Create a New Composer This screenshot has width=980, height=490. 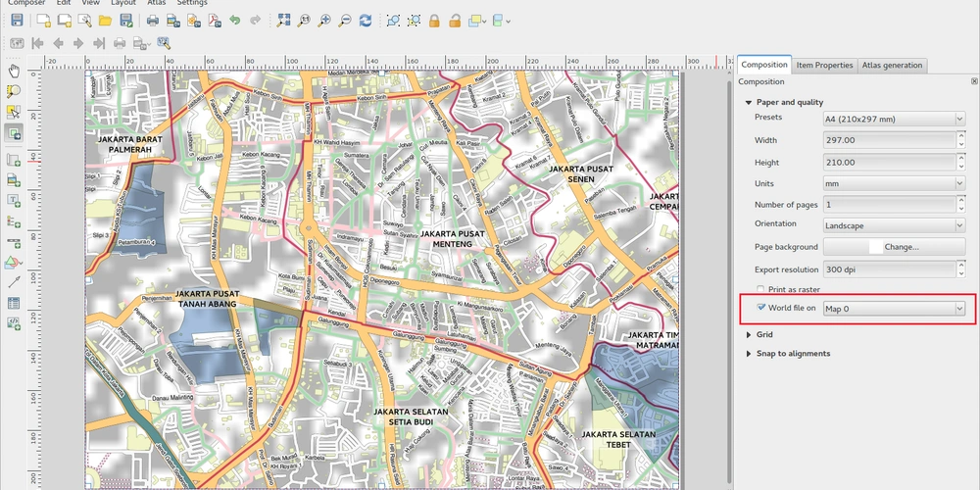44,21
